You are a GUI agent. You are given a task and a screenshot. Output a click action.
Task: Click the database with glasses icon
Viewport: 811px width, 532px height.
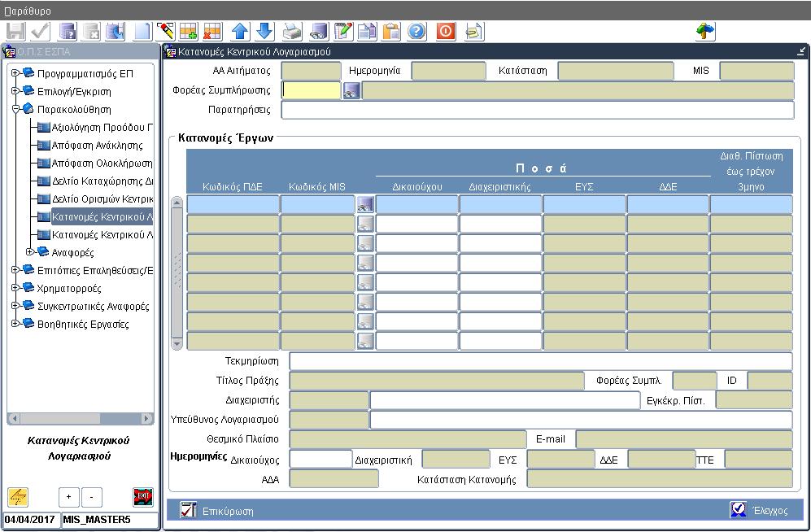click(x=319, y=32)
